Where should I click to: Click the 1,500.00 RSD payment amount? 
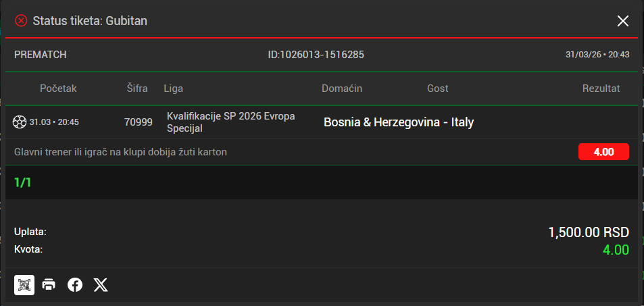tap(589, 232)
